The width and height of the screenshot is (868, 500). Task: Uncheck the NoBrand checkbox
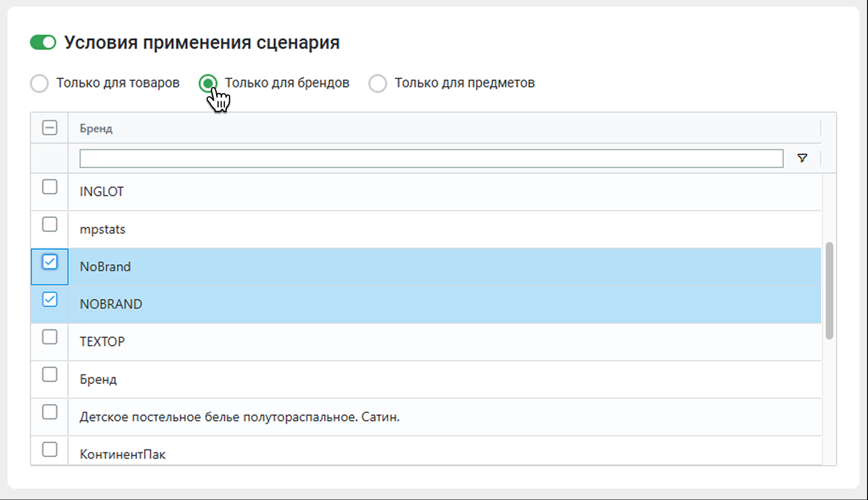(50, 262)
